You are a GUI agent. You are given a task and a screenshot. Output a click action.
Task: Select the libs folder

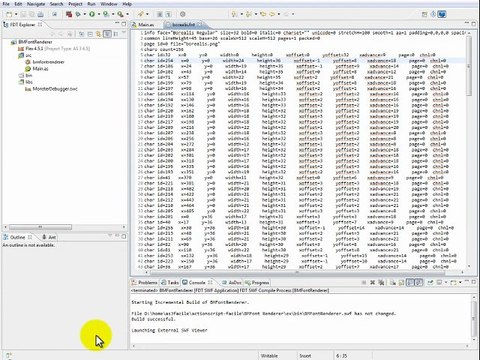26,82
